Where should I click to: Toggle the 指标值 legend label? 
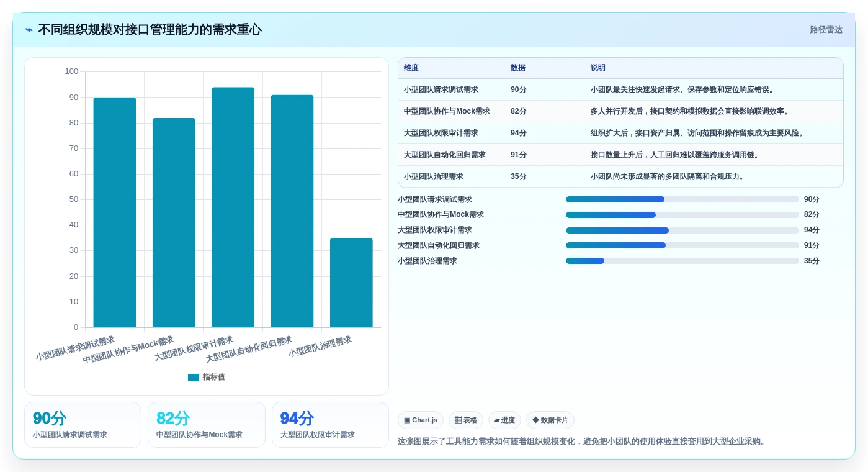pyautogui.click(x=214, y=378)
